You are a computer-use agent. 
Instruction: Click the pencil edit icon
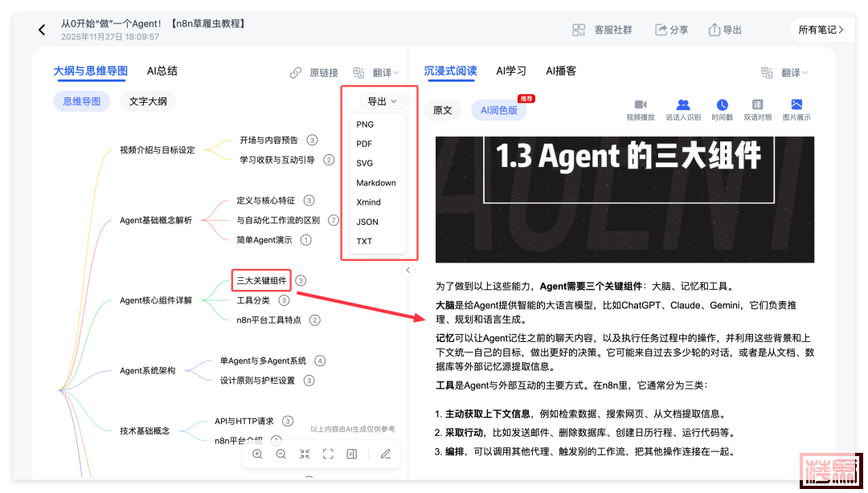(386, 454)
